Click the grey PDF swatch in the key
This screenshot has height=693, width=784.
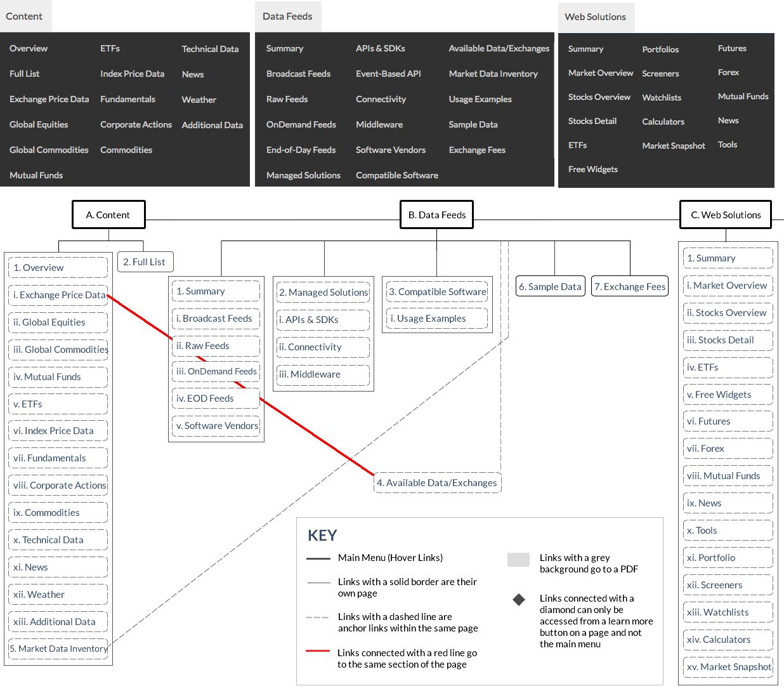click(518, 559)
